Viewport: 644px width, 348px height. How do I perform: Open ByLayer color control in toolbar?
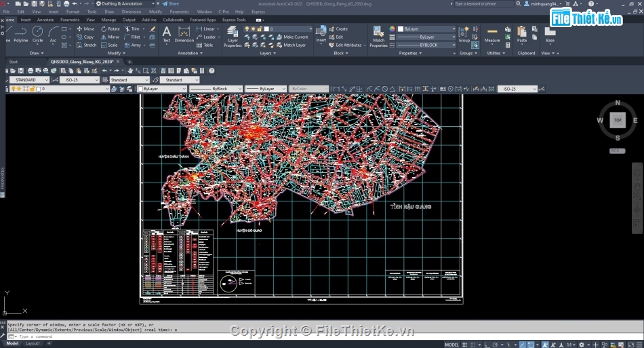point(162,89)
